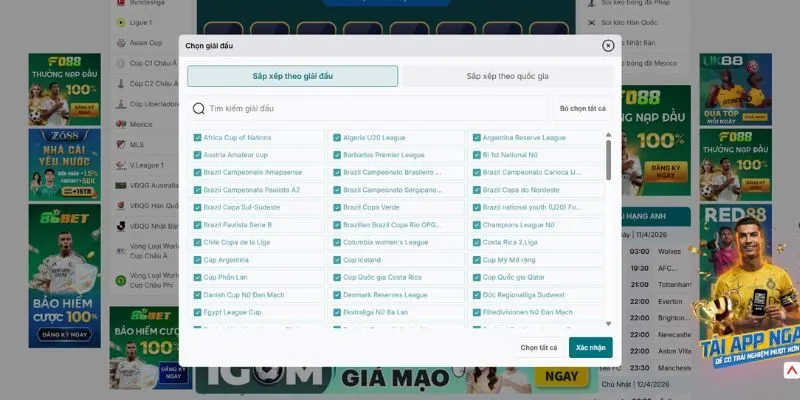This screenshot has width=800, height=400.
Task: Click the red scroll-to-top arrow icon
Action: [x=791, y=370]
